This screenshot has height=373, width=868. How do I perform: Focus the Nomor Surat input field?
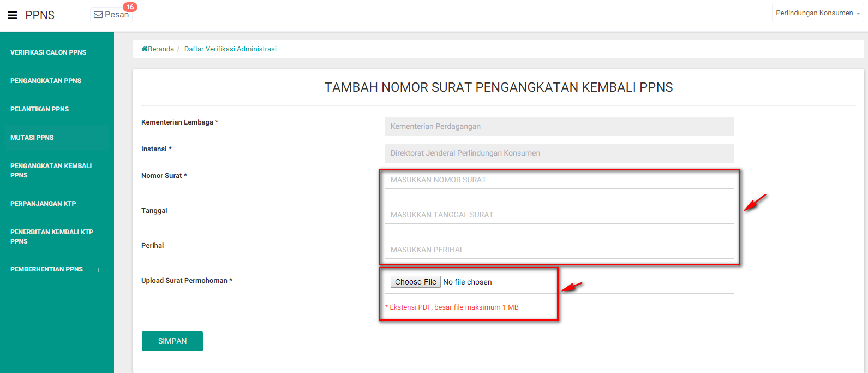coord(559,180)
